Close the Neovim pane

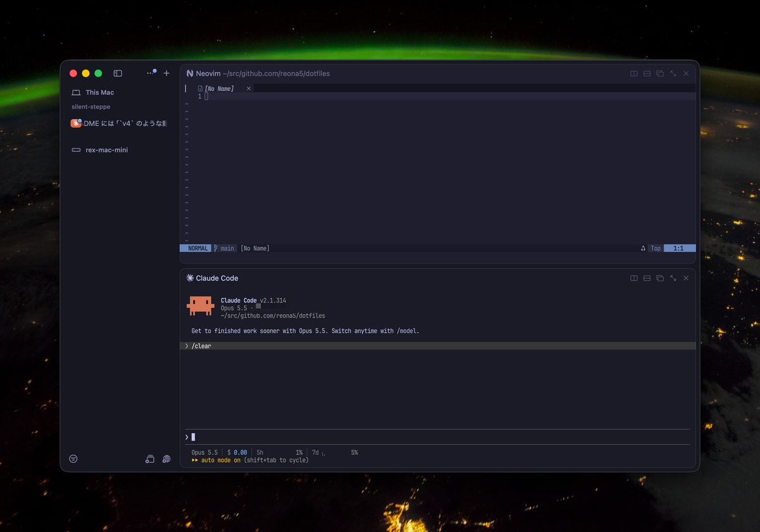[686, 73]
